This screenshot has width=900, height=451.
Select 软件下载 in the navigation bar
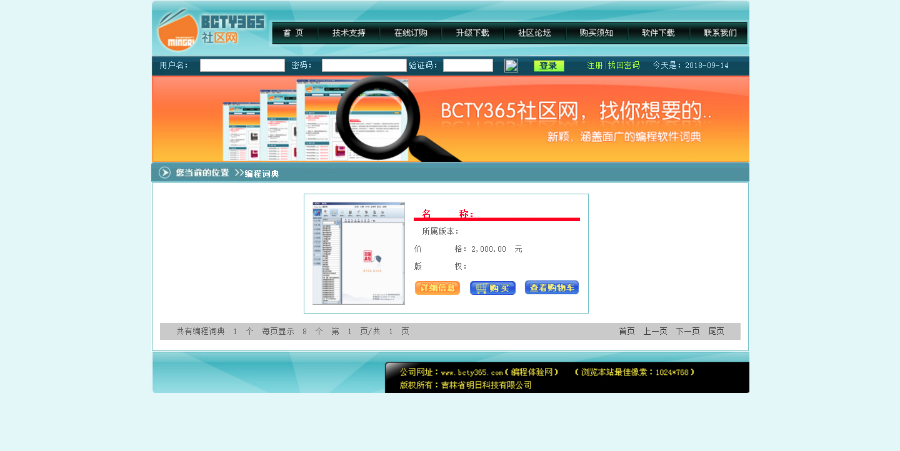coord(658,33)
